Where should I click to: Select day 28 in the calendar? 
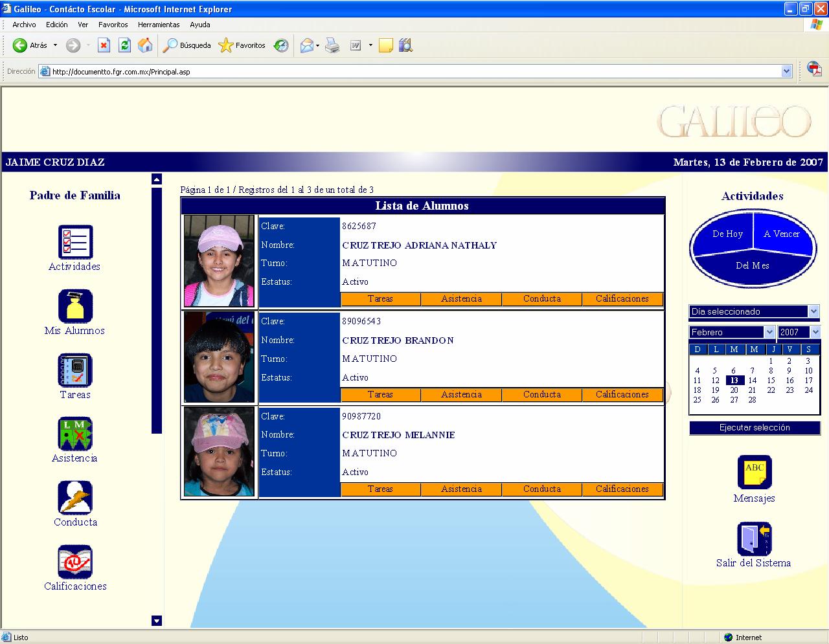coord(752,400)
